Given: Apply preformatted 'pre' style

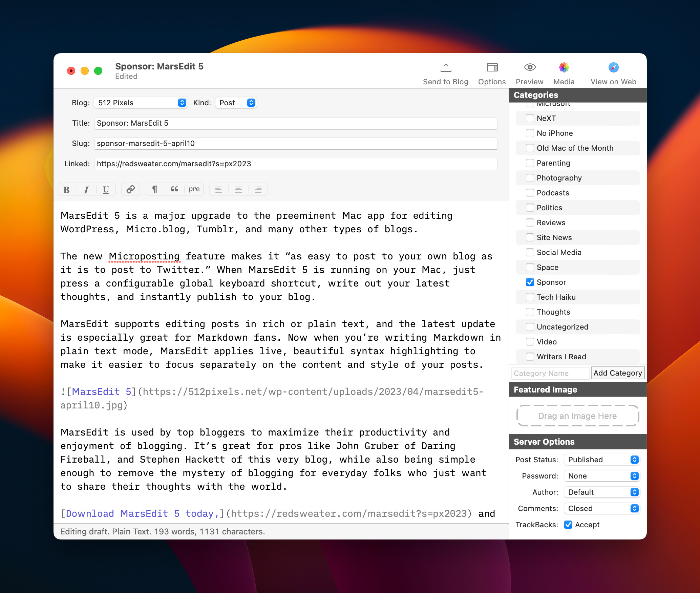Looking at the screenshot, I should click(194, 189).
